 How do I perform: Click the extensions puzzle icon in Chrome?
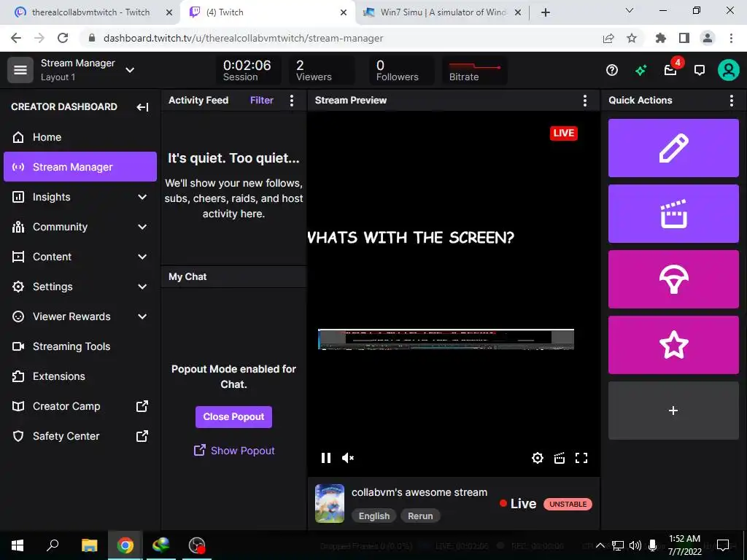(x=660, y=38)
